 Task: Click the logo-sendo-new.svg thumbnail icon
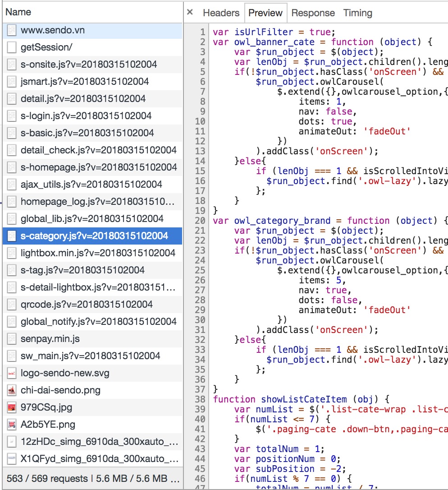[x=12, y=373]
